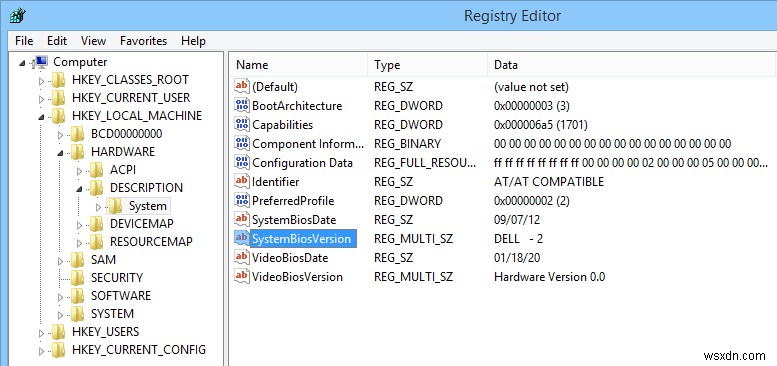Click the HARDWARE folder icon
777x366 pixels.
(x=77, y=152)
